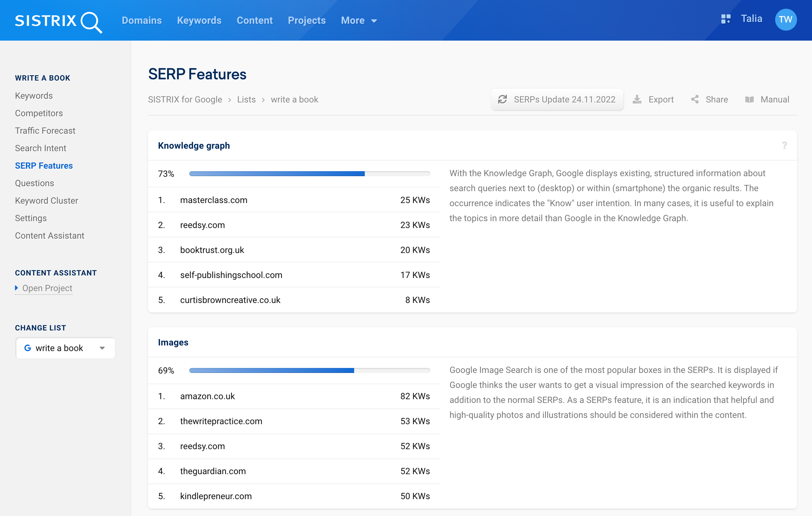
Task: Select SERP Features in sidebar
Action: [x=44, y=166]
